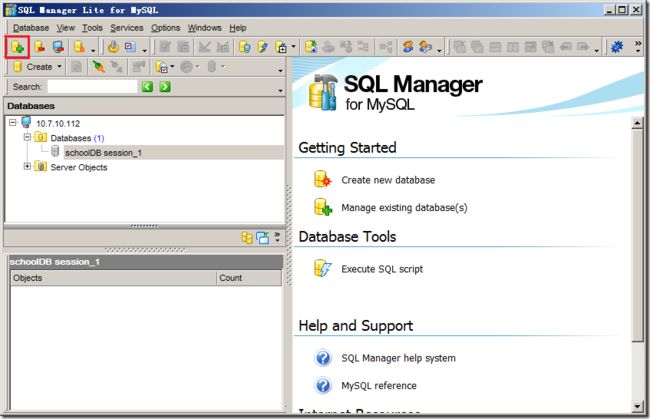The image size is (650, 419).
Task: Click the SQL Manager help system link
Action: pyautogui.click(x=398, y=358)
